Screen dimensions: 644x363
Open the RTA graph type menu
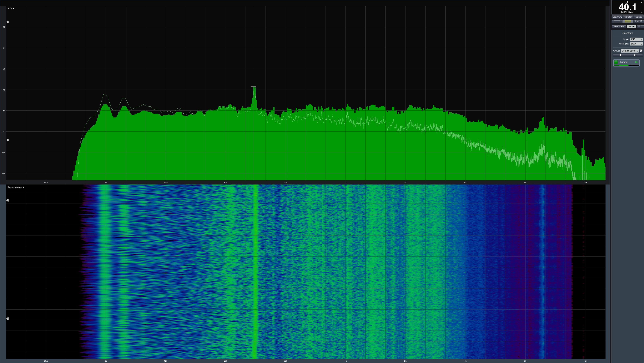point(11,8)
